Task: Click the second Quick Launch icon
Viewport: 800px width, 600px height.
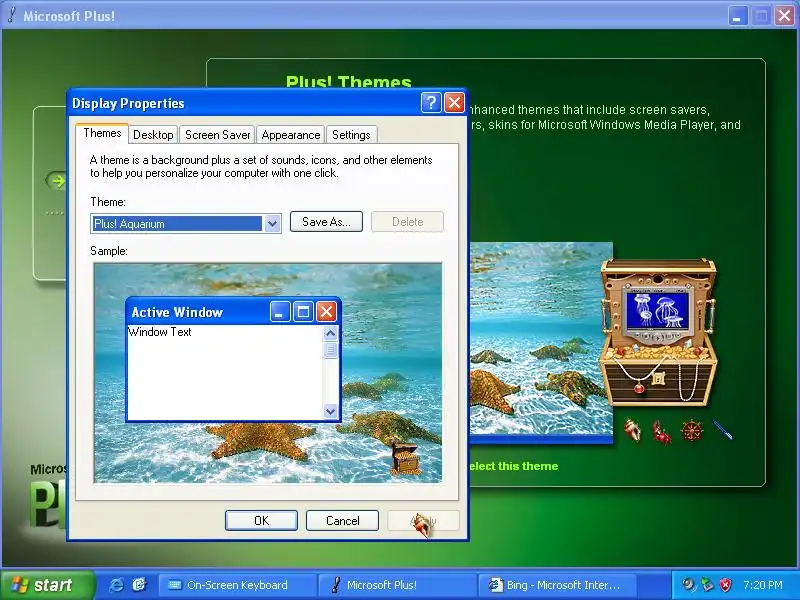Action: click(x=139, y=585)
